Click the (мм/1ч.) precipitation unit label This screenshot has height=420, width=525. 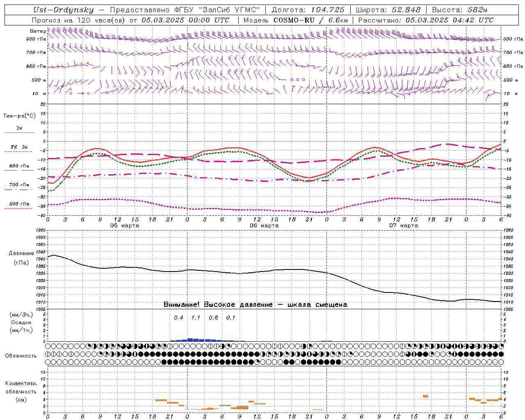pyautogui.click(x=21, y=330)
